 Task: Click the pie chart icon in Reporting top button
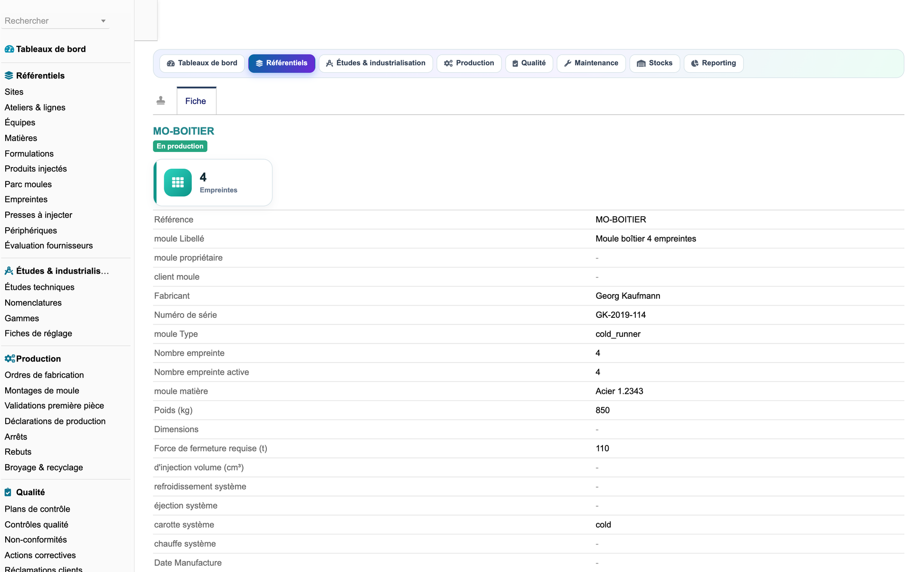[695, 63]
